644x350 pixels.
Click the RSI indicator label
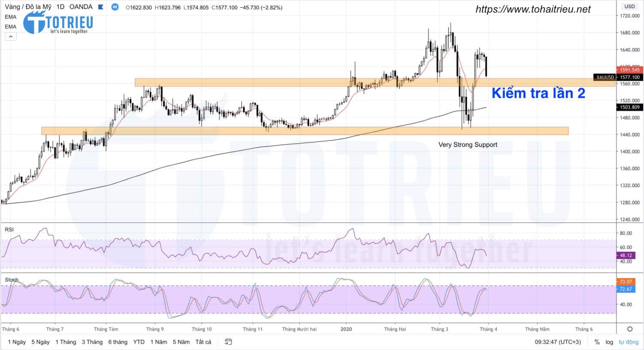(x=9, y=229)
